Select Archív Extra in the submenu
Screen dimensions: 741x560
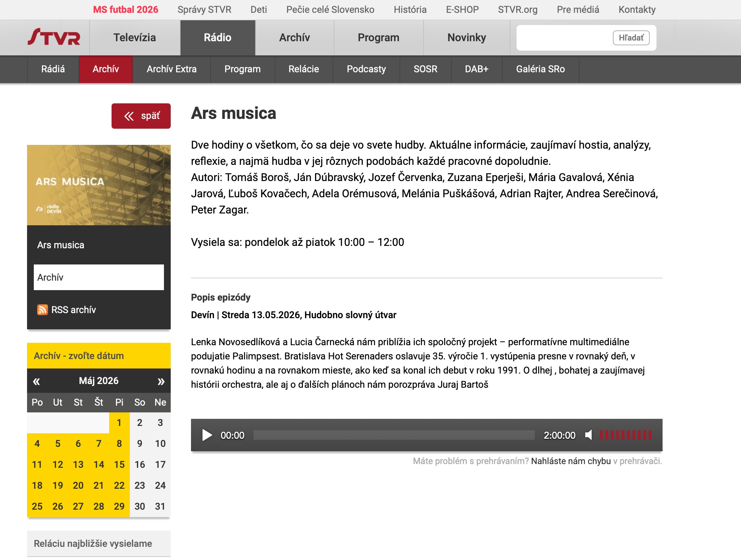(172, 69)
